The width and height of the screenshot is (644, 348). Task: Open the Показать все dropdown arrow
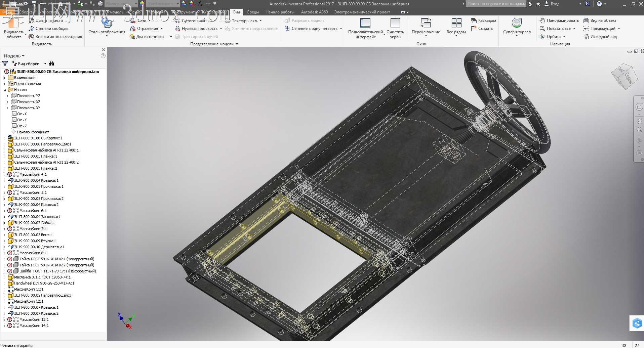574,29
